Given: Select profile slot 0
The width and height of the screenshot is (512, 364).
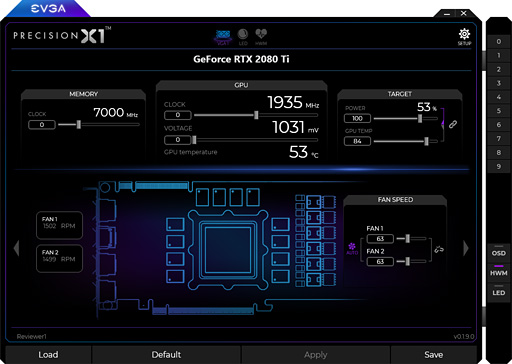Looking at the screenshot, I should tap(499, 42).
